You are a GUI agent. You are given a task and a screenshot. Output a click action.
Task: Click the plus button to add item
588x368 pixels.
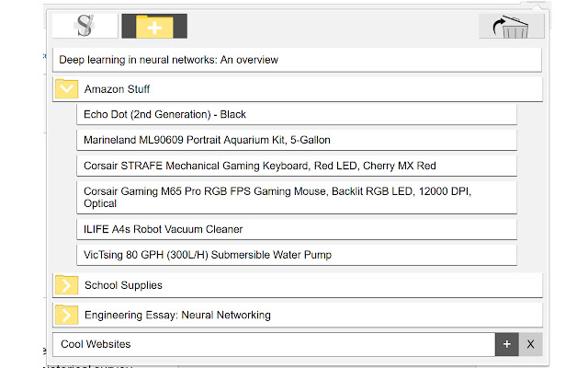(x=506, y=344)
